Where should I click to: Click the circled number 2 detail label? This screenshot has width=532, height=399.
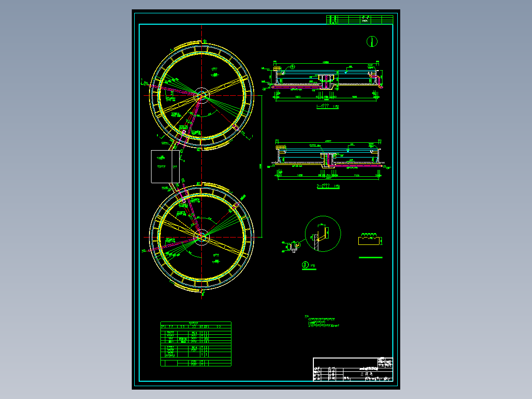305,265
